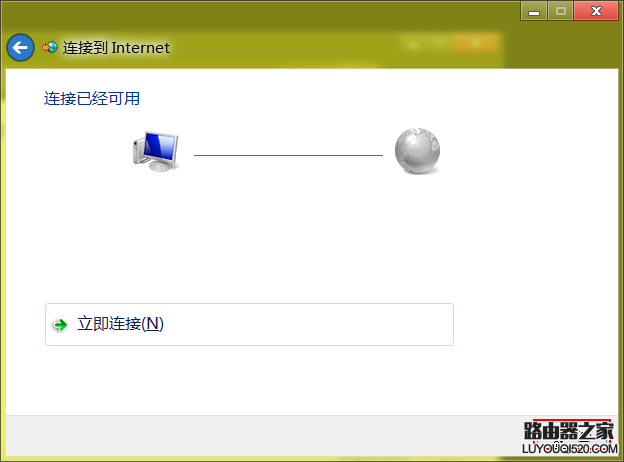Click the underlined N shortcut letter
The image size is (624, 462).
(x=154, y=324)
